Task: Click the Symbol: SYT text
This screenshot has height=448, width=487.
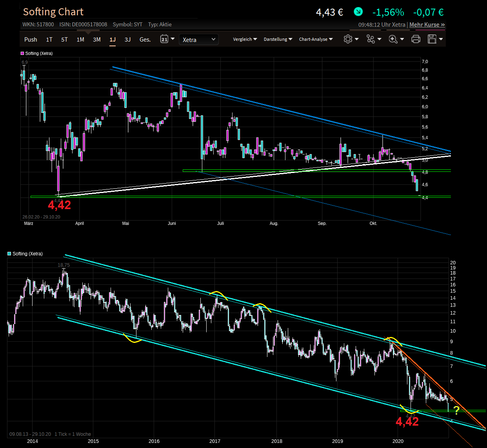Action: point(127,24)
